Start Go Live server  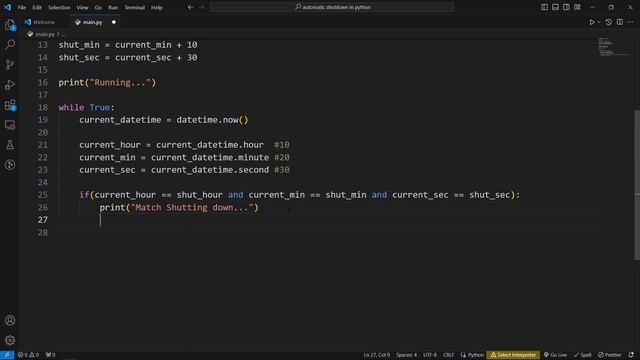coord(555,355)
